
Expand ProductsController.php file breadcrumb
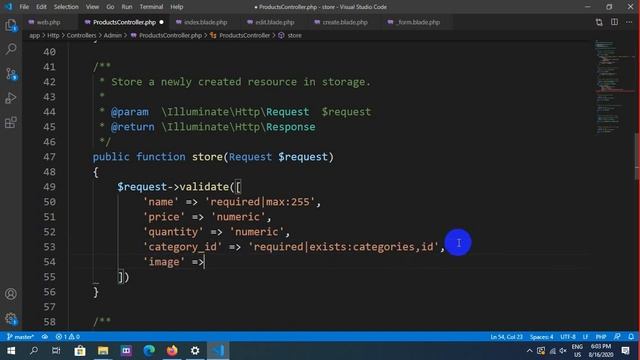[x=167, y=36]
